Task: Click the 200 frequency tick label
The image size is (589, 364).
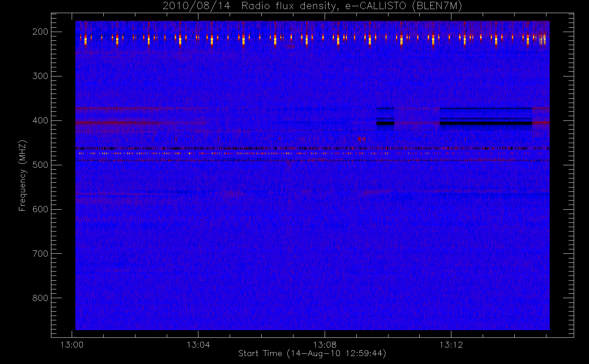Action: [x=40, y=32]
